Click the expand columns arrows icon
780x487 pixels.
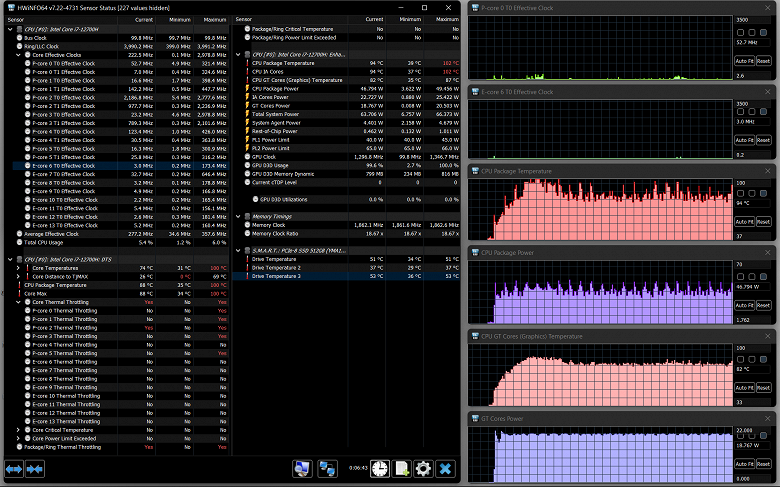pyautogui.click(x=15, y=468)
